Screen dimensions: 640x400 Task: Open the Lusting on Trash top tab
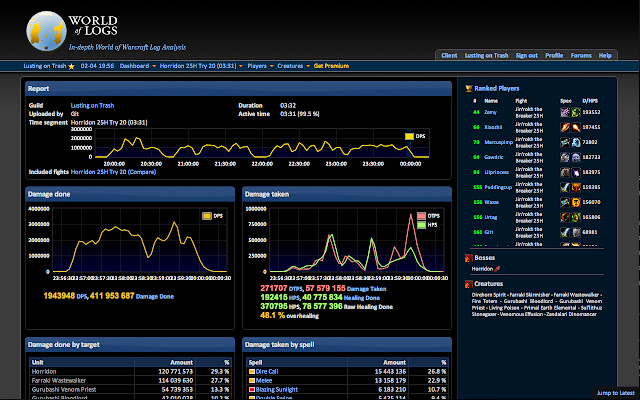487,56
